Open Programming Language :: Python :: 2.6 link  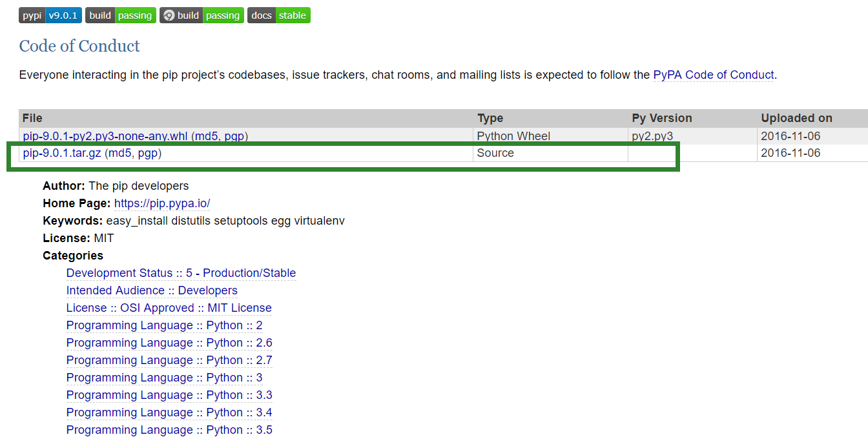(169, 343)
